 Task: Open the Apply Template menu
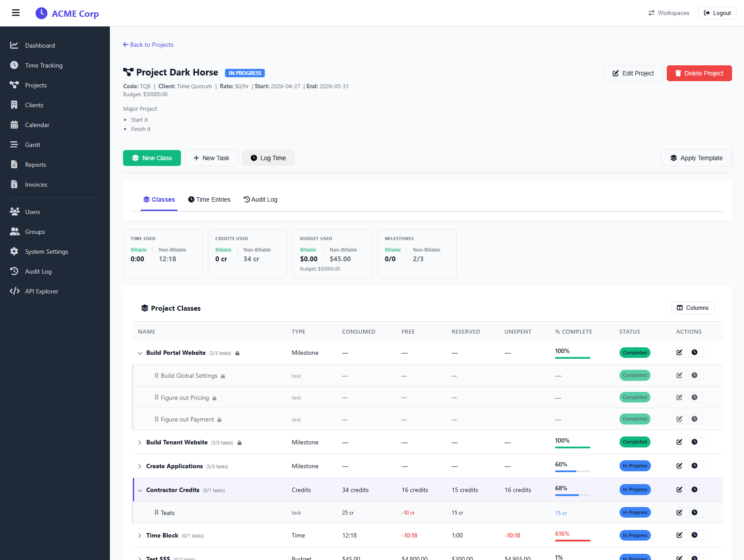(696, 158)
